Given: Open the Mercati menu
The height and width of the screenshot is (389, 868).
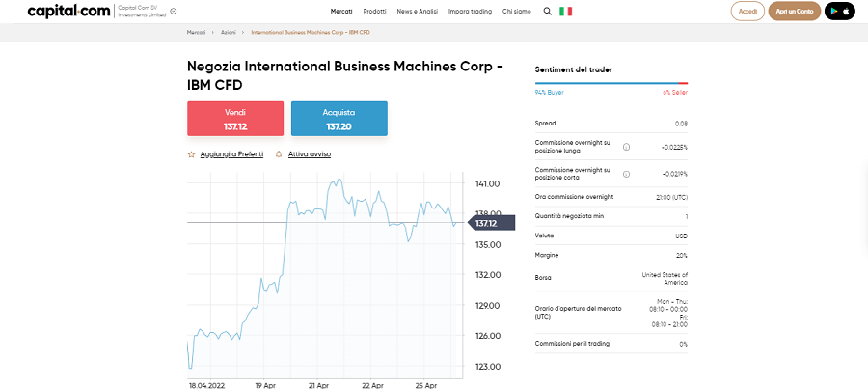Looking at the screenshot, I should (341, 11).
